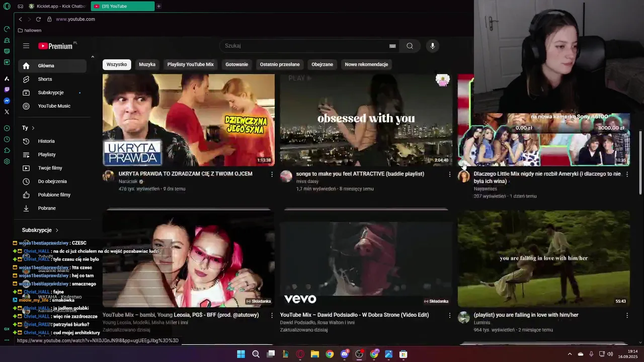The height and width of the screenshot is (362, 644).
Task: Reload the current page
Action: 38,19
